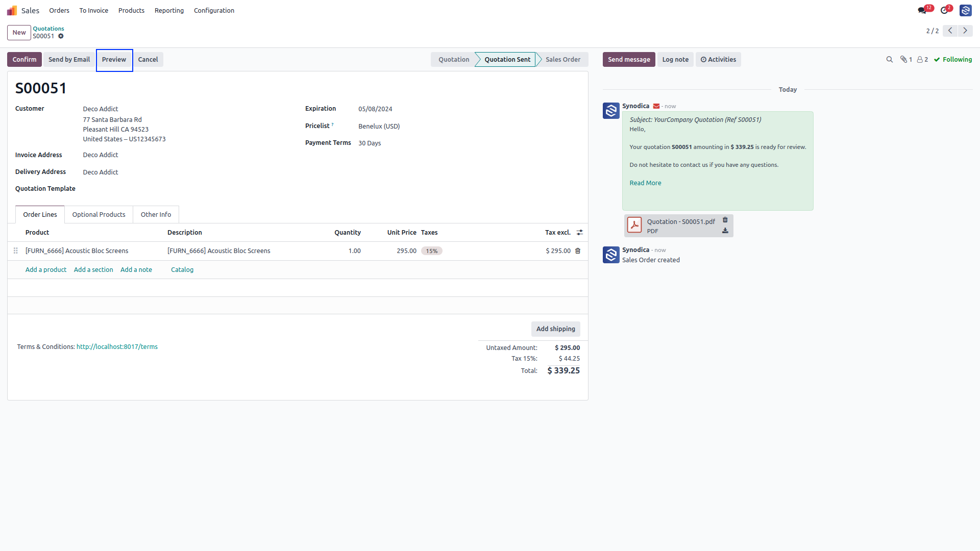The image size is (980, 551).
Task: Open Activities scheduling button
Action: point(718,60)
